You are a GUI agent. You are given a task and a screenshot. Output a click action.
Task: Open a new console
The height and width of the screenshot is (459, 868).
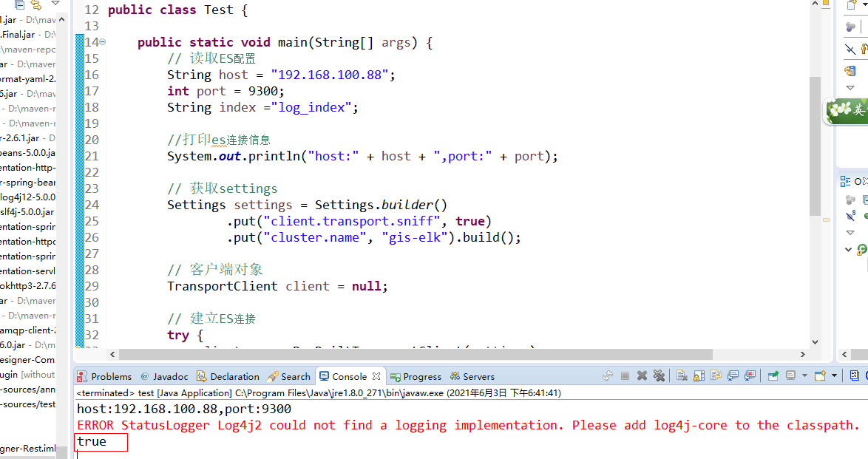click(x=819, y=375)
